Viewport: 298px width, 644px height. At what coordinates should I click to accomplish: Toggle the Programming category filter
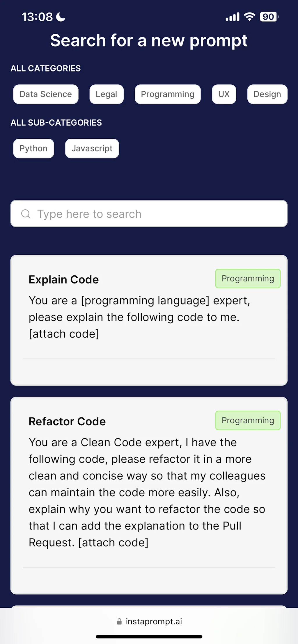168,94
